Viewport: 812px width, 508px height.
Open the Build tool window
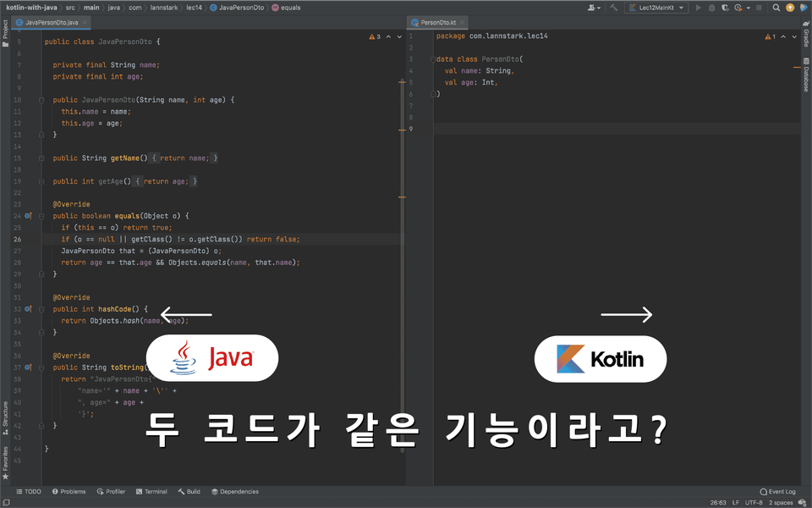189,491
